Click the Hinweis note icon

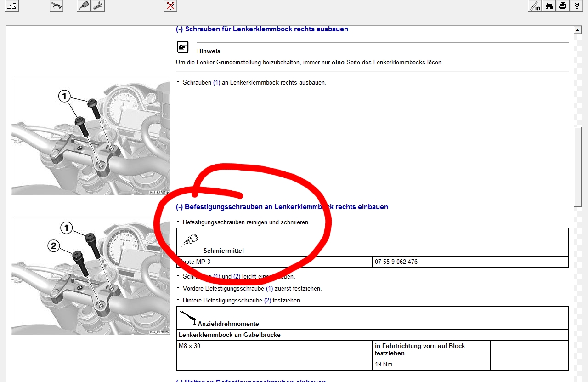[183, 47]
